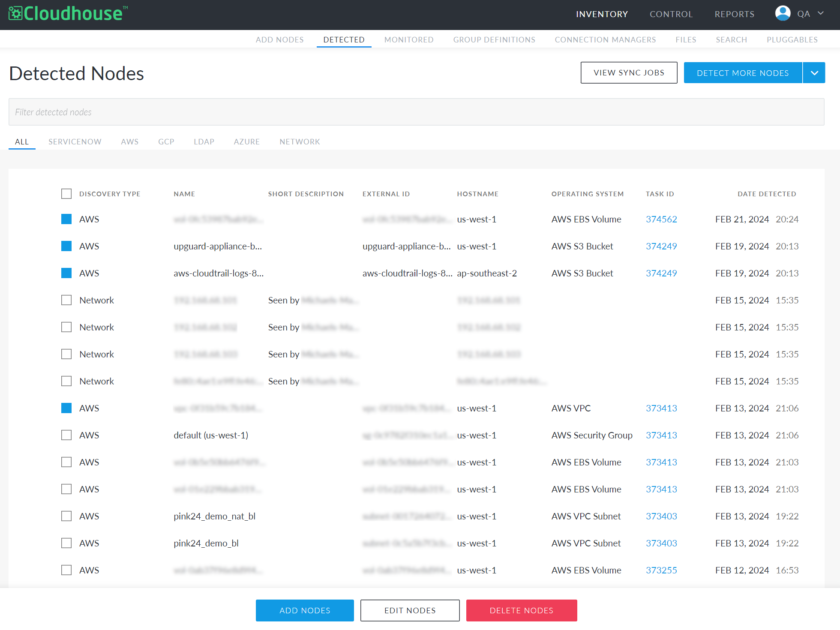
Task: Focus the Filter detected nodes field
Action: click(x=416, y=112)
